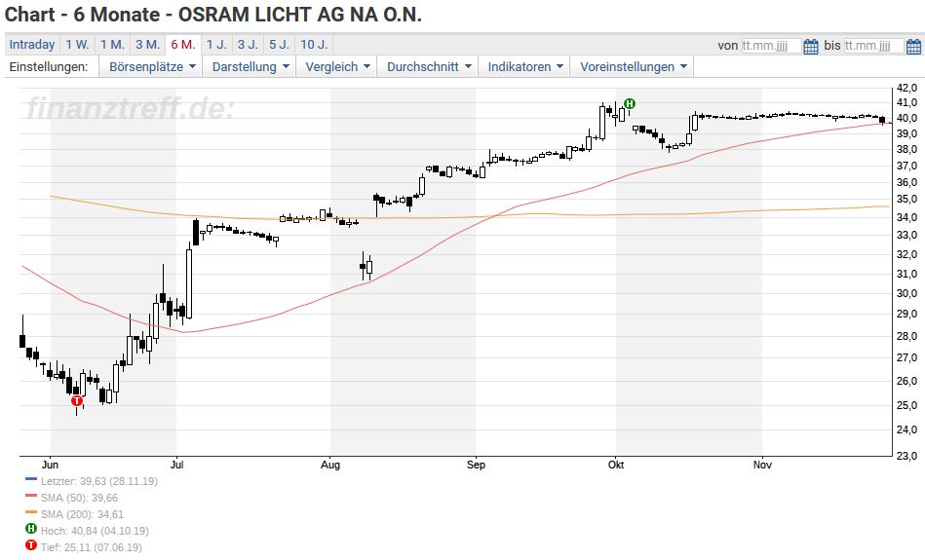This screenshot has width=925, height=560.
Task: Click the '34,0' y-axis value
Action: click(x=906, y=217)
